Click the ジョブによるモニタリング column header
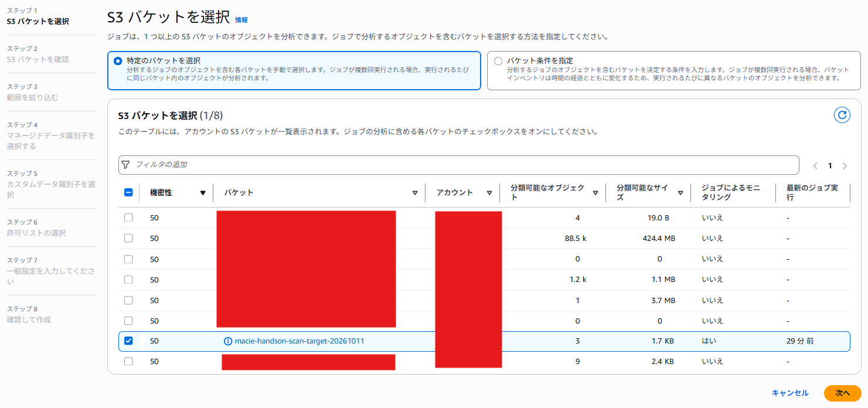868x408 pixels. tap(731, 192)
